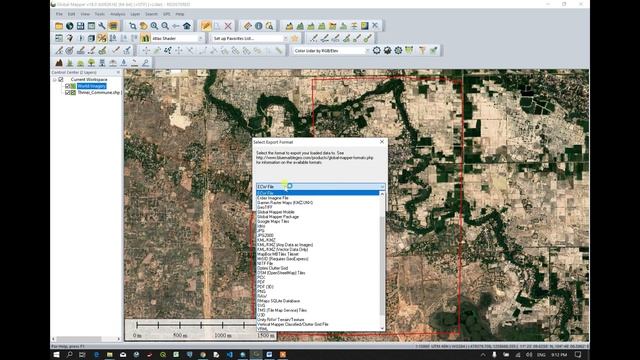The image size is (640, 360).
Task: Click the red X delete icon
Action: tap(228, 26)
